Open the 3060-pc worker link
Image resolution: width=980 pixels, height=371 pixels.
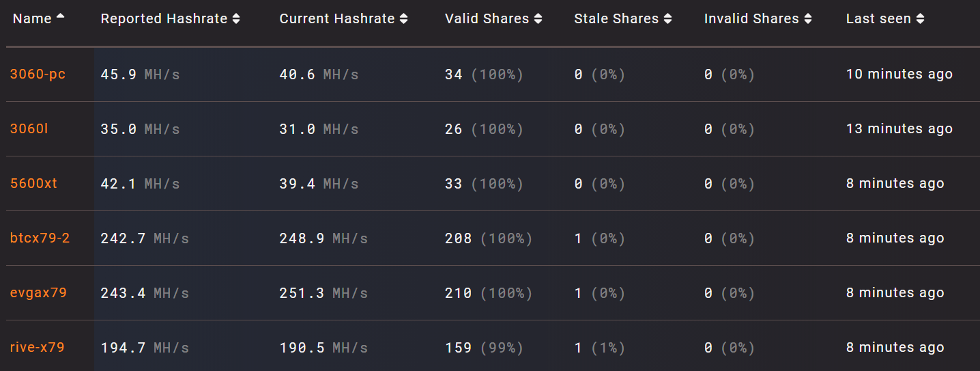tap(38, 74)
